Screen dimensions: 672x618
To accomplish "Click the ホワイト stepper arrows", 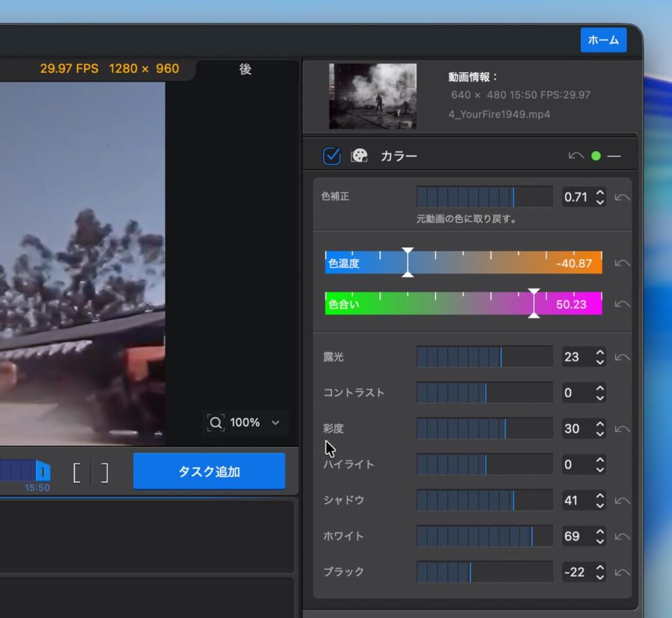I will click(600, 536).
